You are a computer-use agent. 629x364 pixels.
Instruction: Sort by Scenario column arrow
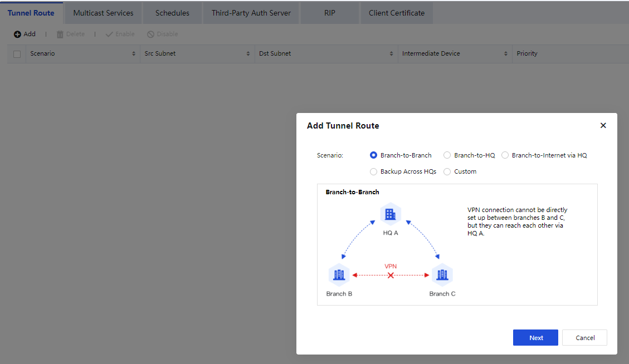pos(134,54)
